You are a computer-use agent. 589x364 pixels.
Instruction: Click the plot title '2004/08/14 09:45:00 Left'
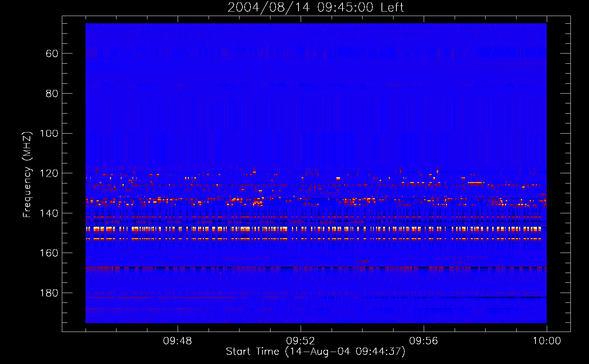coord(316,7)
